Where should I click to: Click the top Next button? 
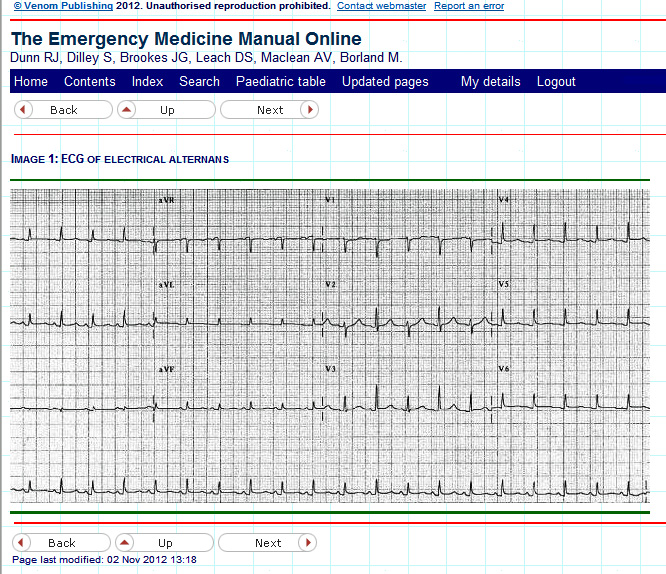tap(269, 110)
